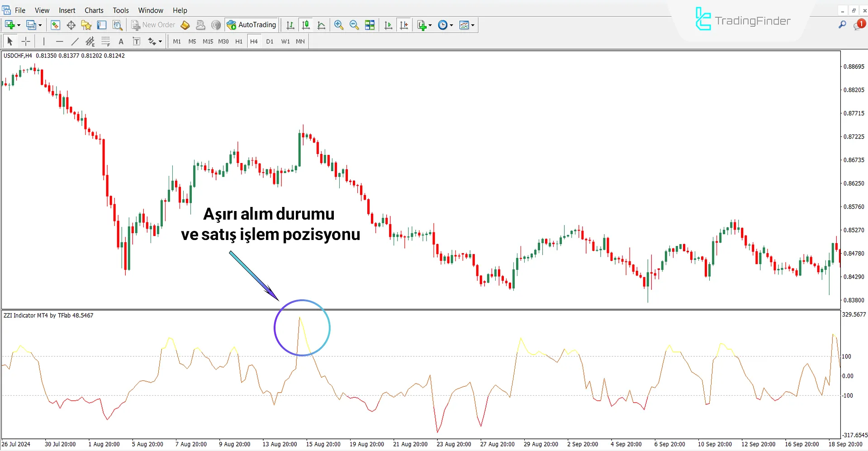Select the Draw Horizontal Line tool
This screenshot has width=868, height=451.
[x=59, y=42]
